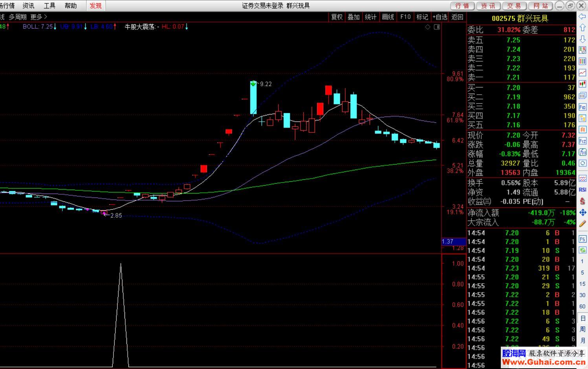The width and height of the screenshot is (588, 369).
Task: Click the +自选 add to watchlist button
Action: point(440,17)
